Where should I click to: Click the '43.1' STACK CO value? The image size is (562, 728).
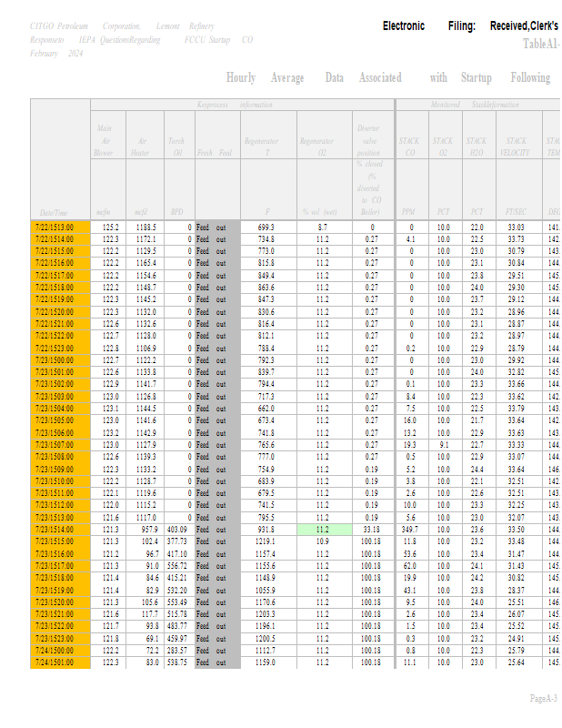click(410, 590)
